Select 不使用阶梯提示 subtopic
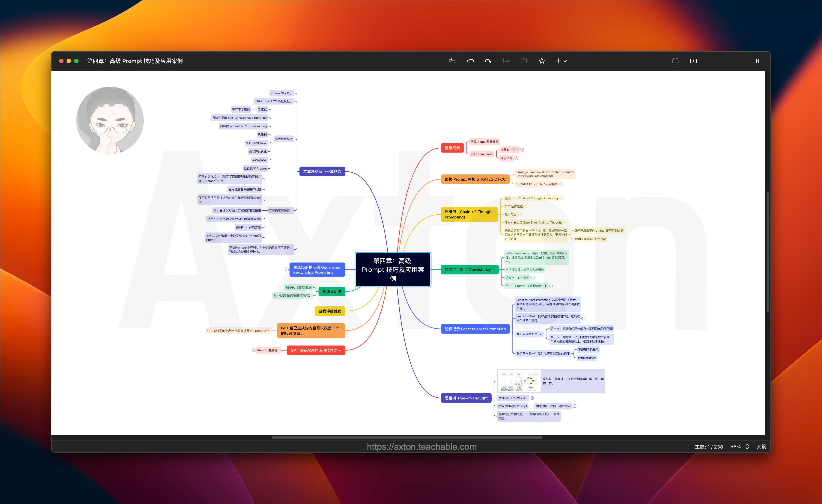This screenshot has width=822, height=504. pos(588,350)
